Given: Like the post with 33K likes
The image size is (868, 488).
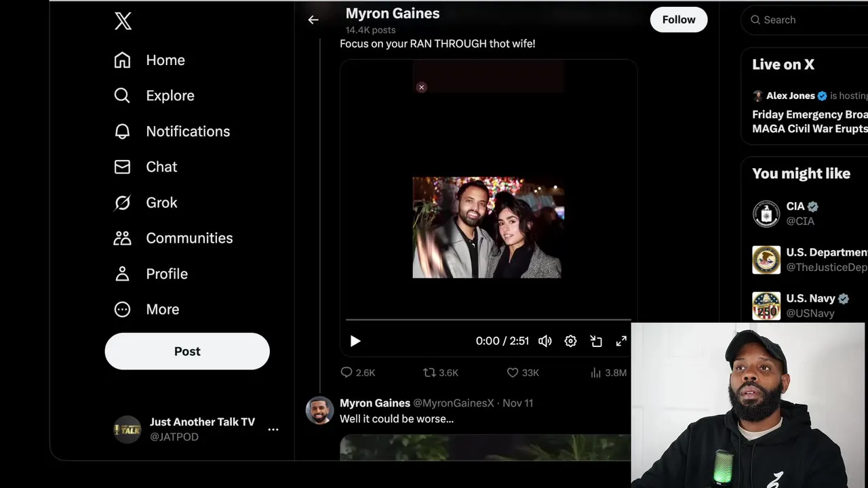Looking at the screenshot, I should tap(523, 373).
